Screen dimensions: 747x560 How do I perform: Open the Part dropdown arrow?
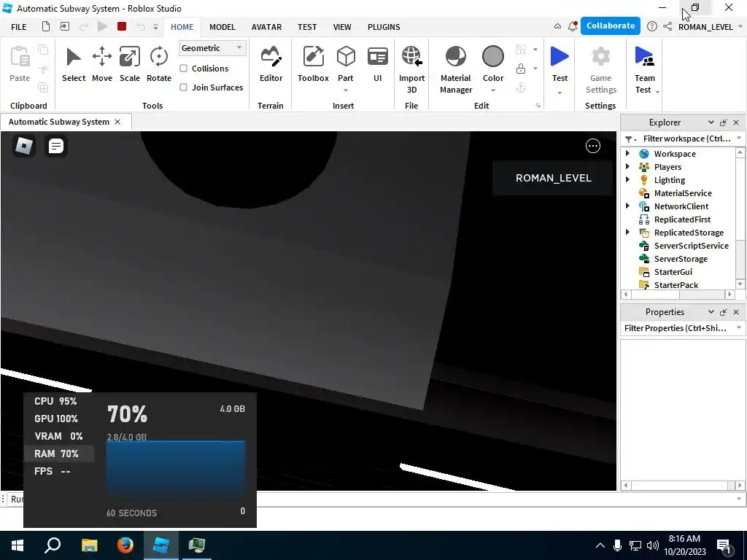346,90
